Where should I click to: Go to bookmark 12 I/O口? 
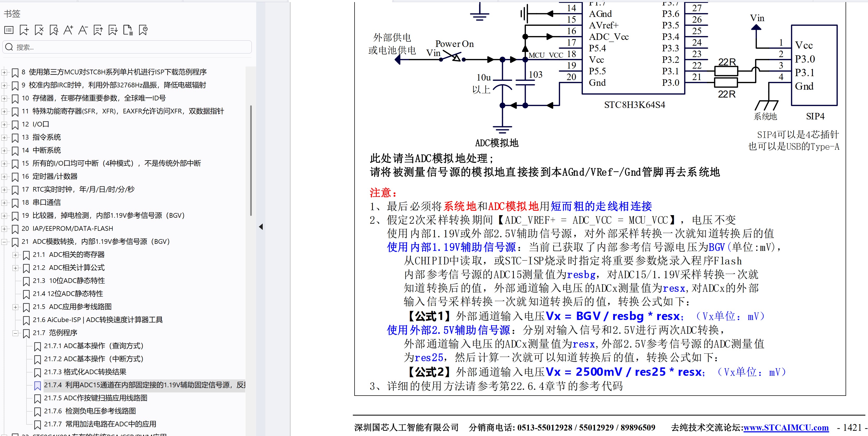pos(35,124)
